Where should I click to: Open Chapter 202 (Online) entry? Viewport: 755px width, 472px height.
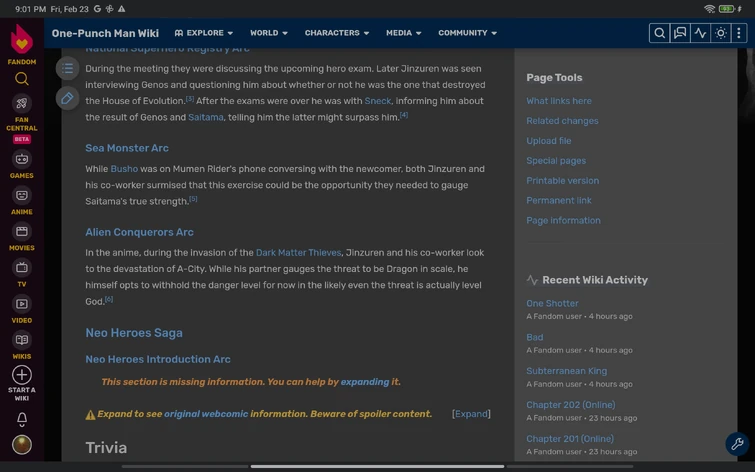coord(571,405)
